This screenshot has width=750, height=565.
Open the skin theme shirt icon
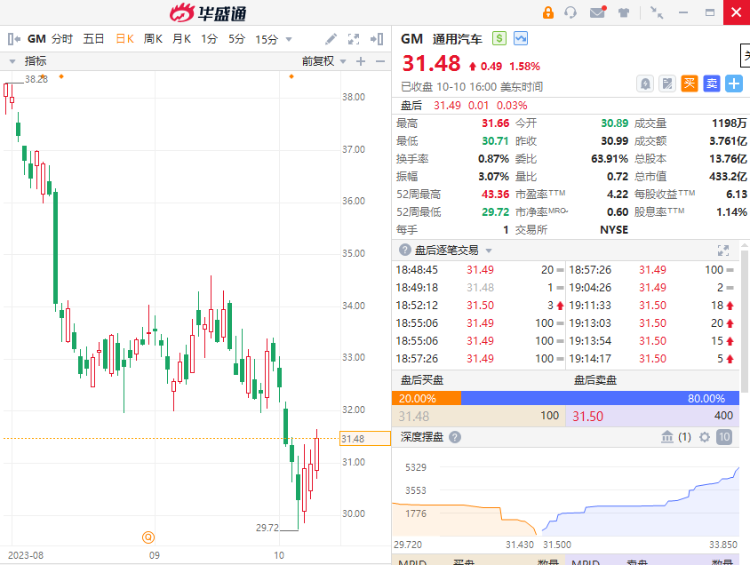pyautogui.click(x=623, y=13)
